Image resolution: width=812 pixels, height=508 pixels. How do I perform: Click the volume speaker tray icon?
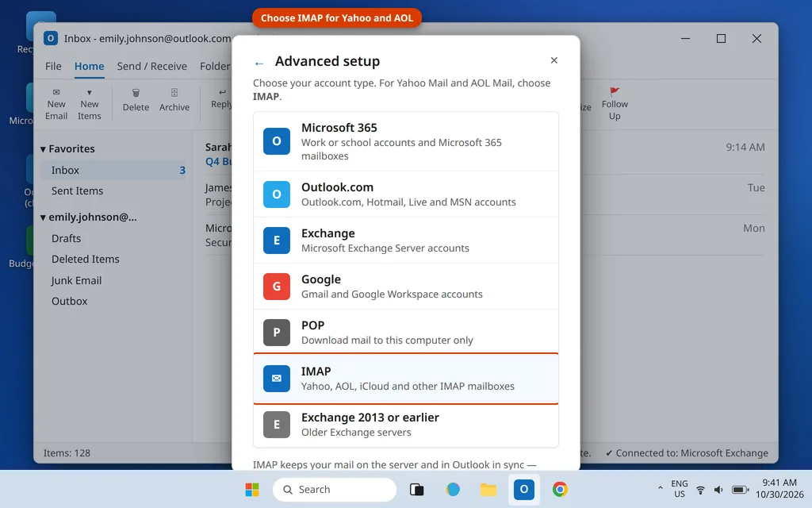click(718, 490)
